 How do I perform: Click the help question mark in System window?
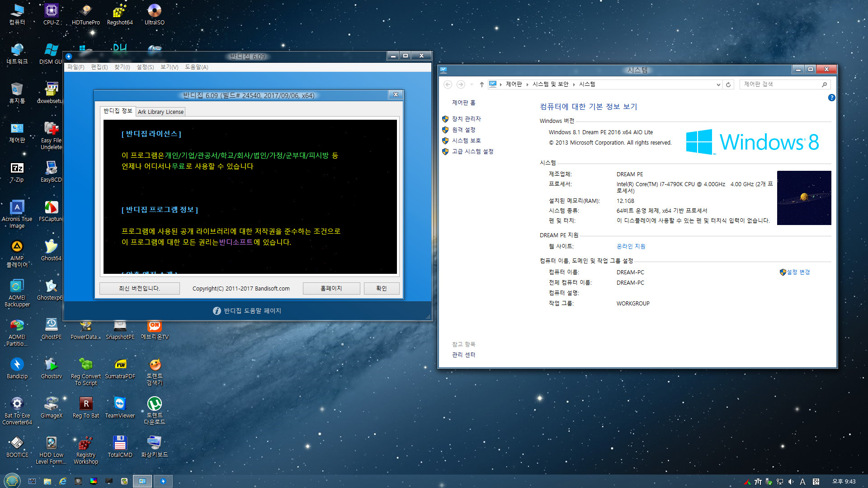[x=831, y=98]
